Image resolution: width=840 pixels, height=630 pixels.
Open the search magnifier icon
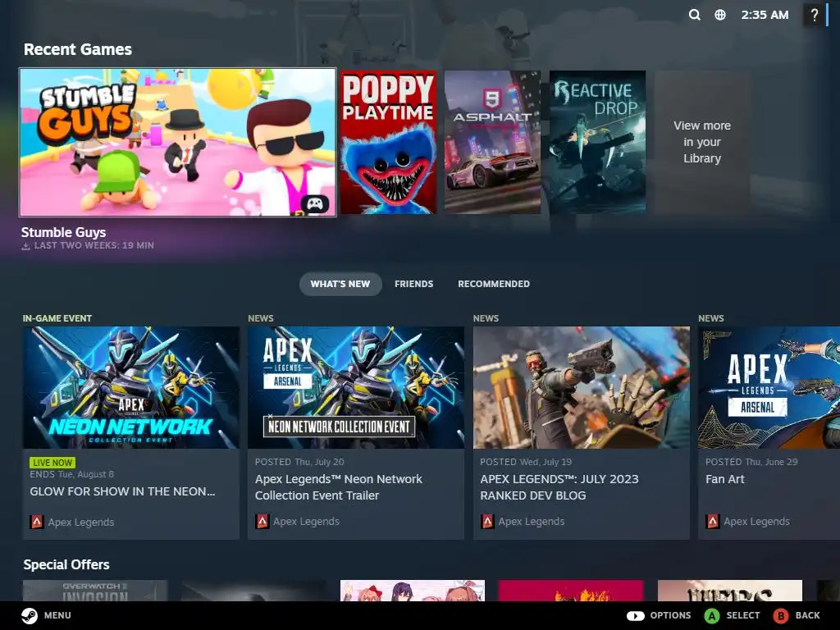(694, 15)
